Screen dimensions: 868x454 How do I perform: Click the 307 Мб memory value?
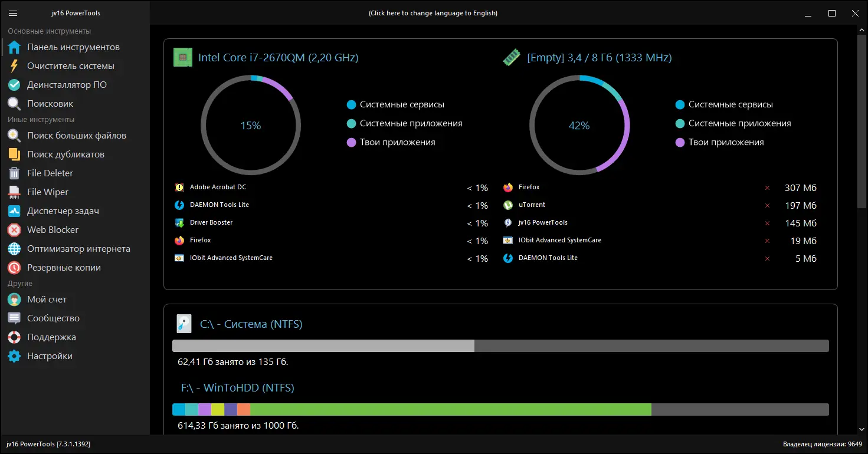click(x=801, y=188)
